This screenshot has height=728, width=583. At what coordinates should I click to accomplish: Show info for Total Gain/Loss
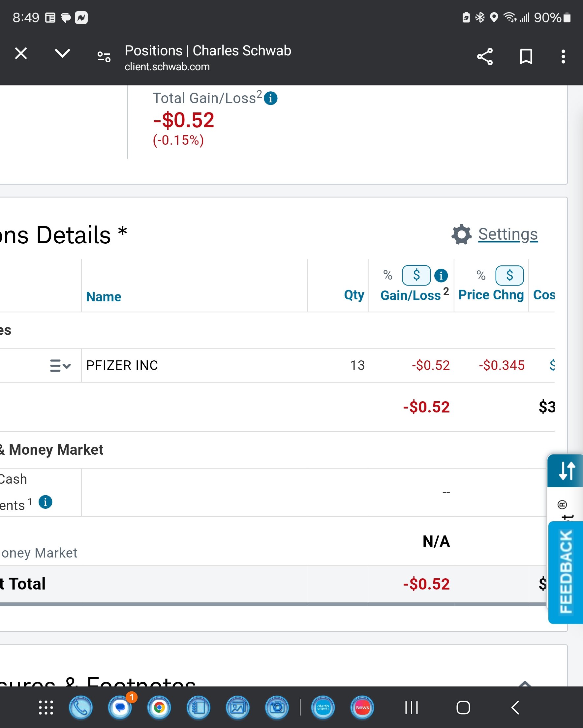click(270, 99)
